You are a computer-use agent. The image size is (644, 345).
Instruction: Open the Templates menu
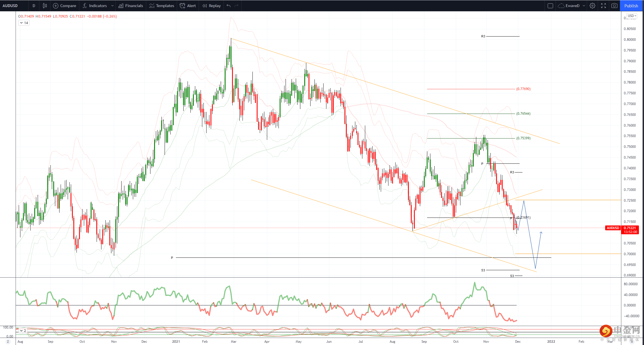pos(161,6)
